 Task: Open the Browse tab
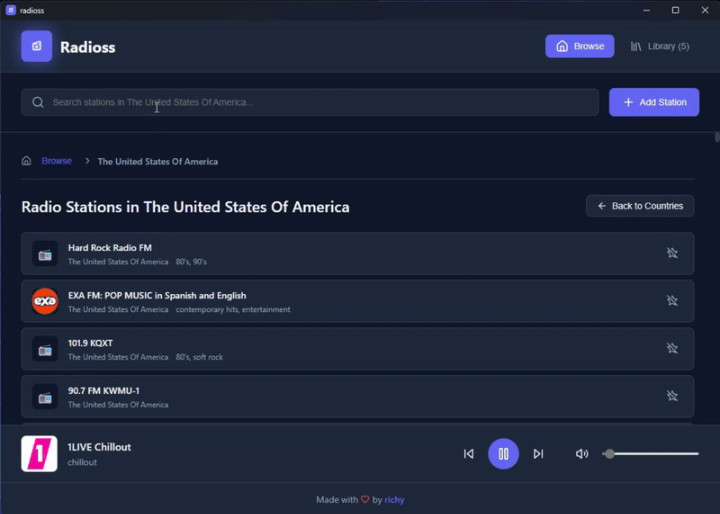[579, 46]
